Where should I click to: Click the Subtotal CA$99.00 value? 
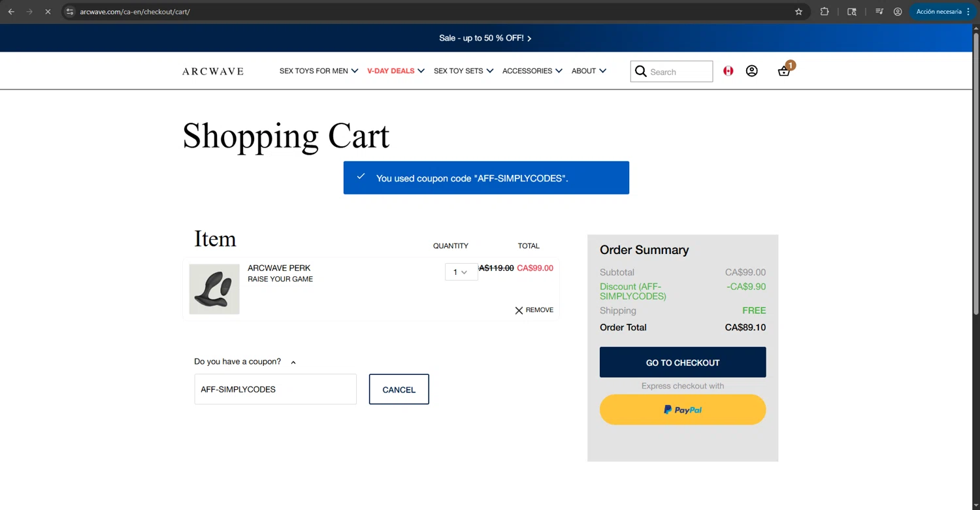745,272
